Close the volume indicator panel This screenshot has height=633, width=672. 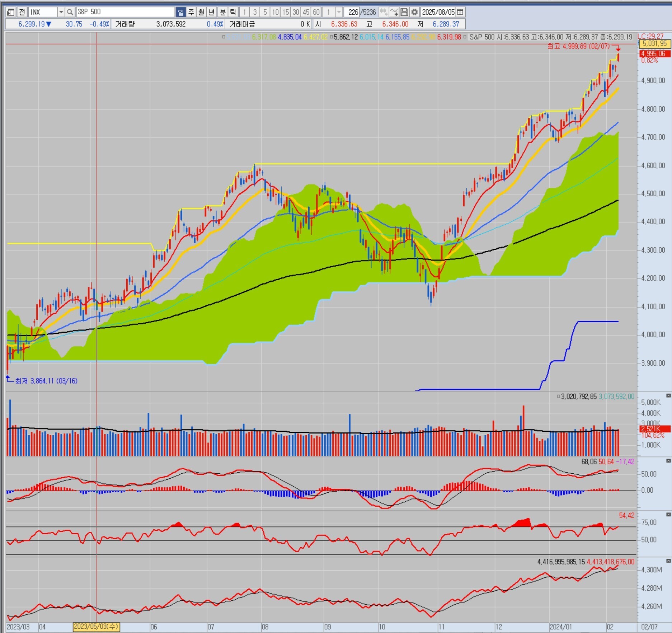click(668, 396)
